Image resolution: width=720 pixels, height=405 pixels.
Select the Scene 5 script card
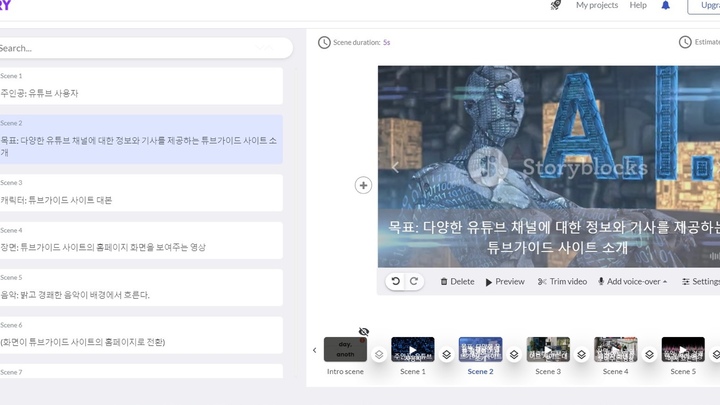(x=141, y=287)
